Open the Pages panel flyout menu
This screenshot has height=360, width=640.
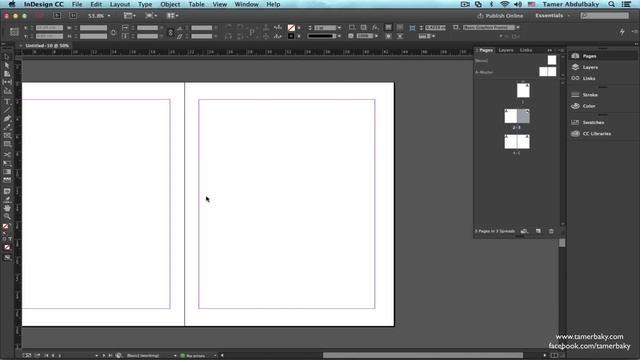tap(561, 50)
